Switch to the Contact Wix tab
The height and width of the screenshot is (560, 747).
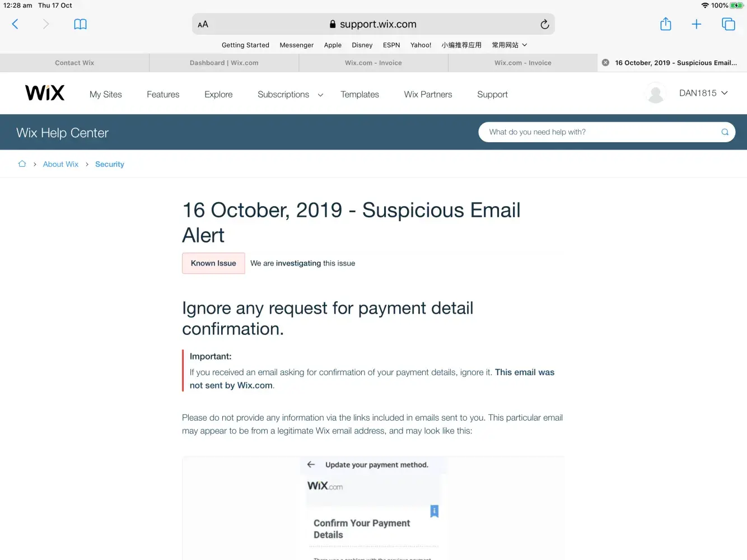coord(74,63)
